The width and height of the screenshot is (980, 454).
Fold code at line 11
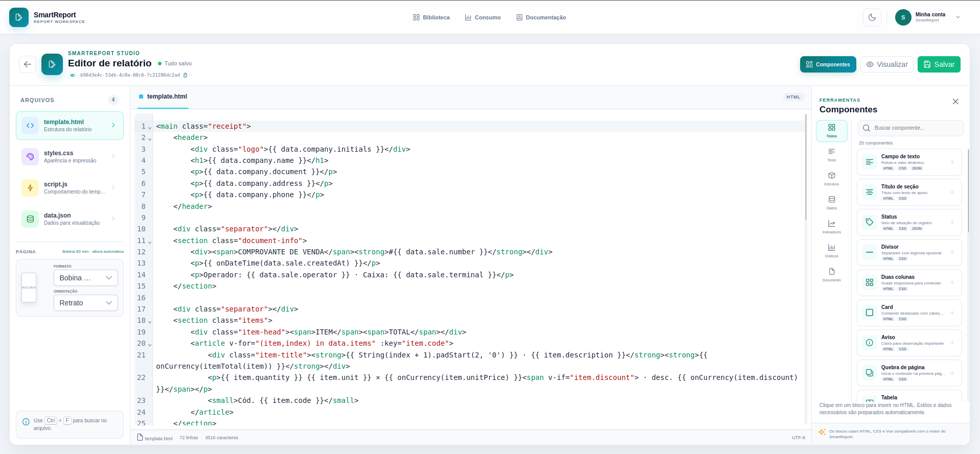(150, 242)
